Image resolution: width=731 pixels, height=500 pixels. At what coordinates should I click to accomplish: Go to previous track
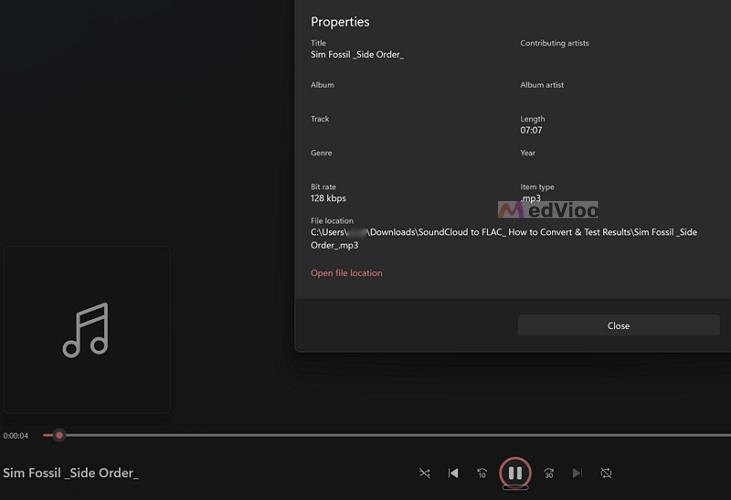pos(453,473)
